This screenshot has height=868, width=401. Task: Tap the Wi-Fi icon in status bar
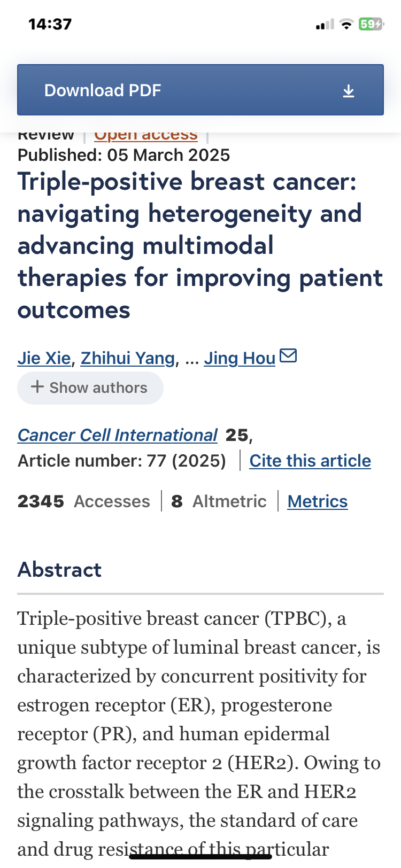(x=346, y=24)
